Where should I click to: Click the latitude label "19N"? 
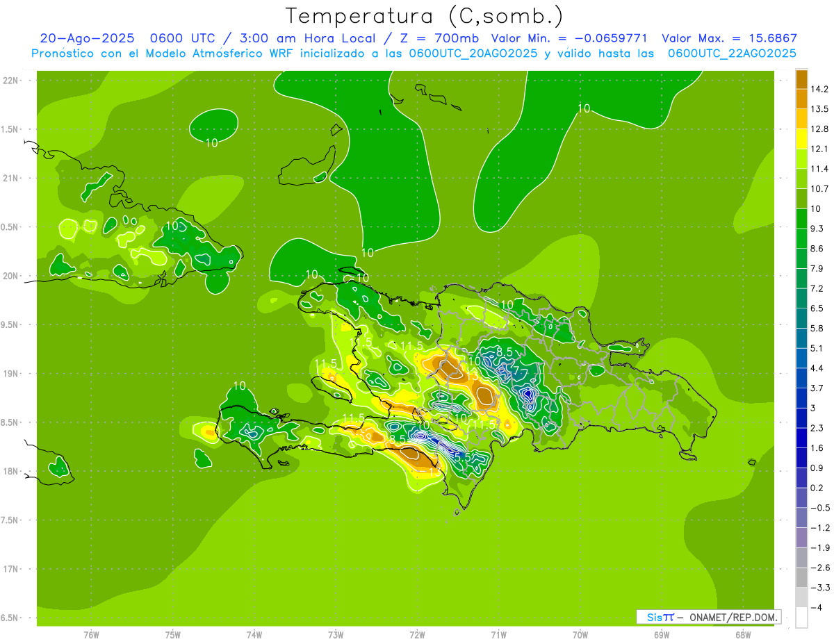10,374
